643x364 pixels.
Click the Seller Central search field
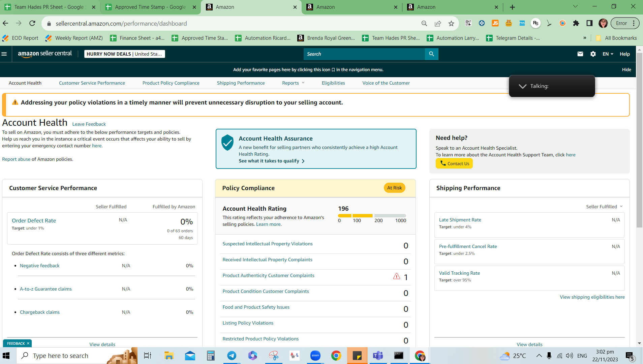click(364, 54)
